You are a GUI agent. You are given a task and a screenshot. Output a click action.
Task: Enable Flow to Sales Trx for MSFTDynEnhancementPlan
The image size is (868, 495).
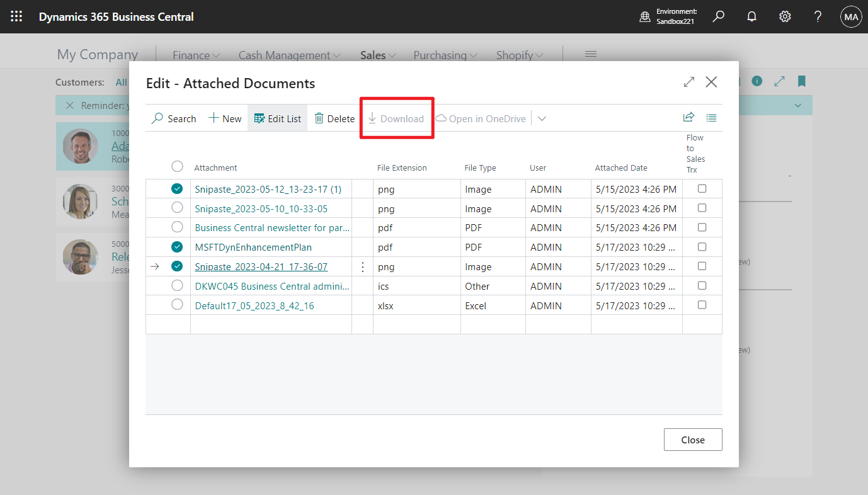[x=702, y=246]
